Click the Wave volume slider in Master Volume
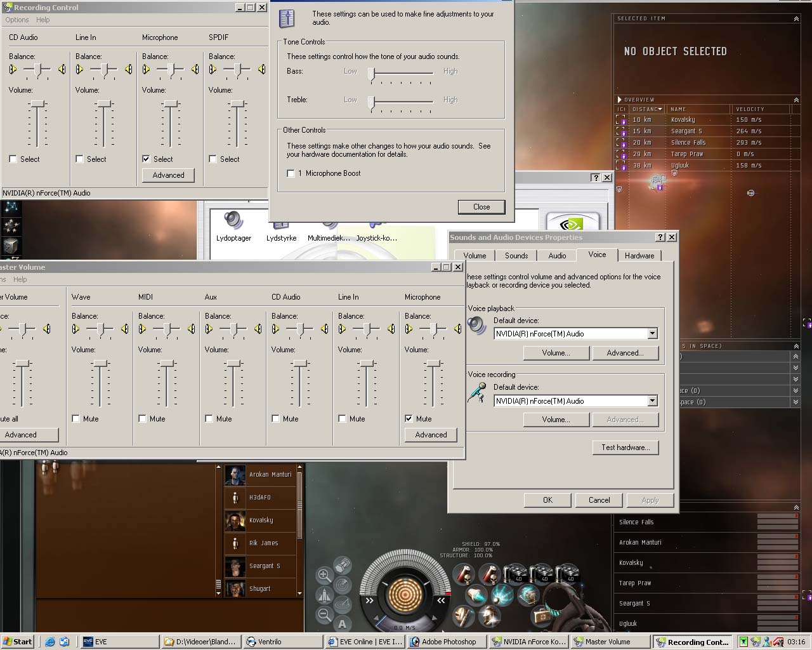 [x=100, y=364]
